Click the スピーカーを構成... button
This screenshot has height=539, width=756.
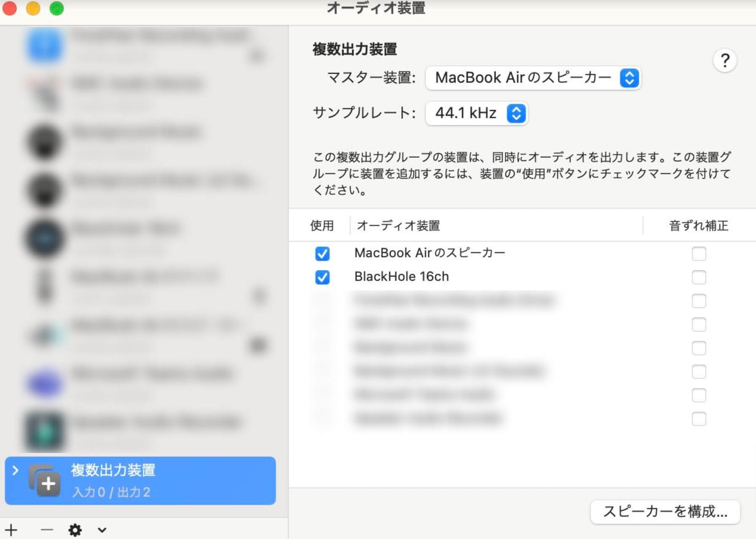click(665, 512)
